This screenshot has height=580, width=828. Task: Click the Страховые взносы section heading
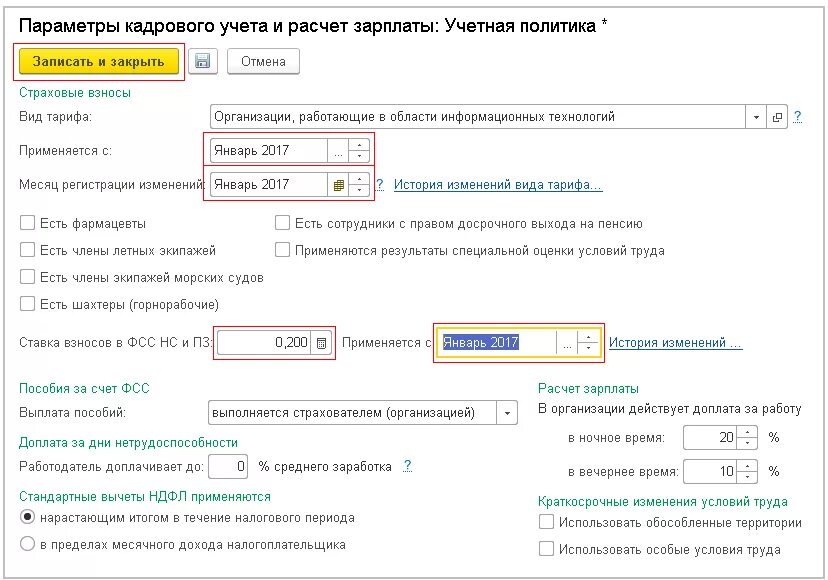pos(74,93)
